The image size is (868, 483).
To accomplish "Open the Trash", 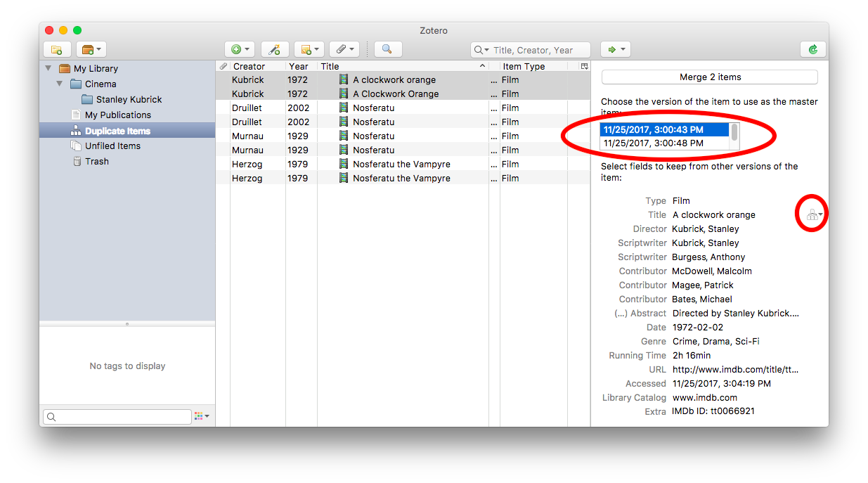I will pyautogui.click(x=97, y=161).
